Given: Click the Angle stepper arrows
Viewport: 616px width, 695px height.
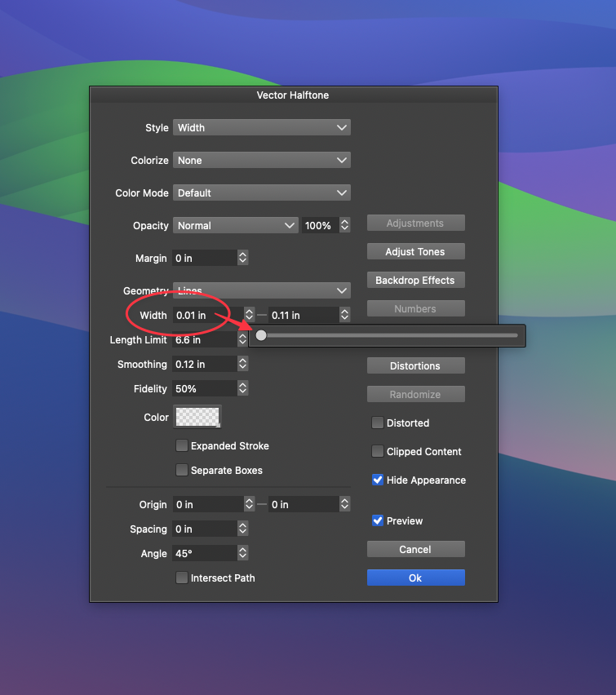Looking at the screenshot, I should point(242,554).
